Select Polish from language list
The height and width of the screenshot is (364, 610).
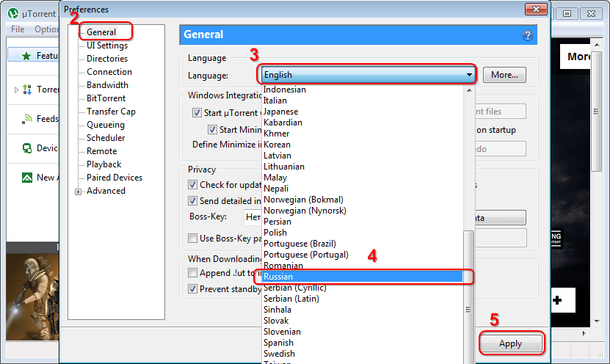pyautogui.click(x=363, y=233)
